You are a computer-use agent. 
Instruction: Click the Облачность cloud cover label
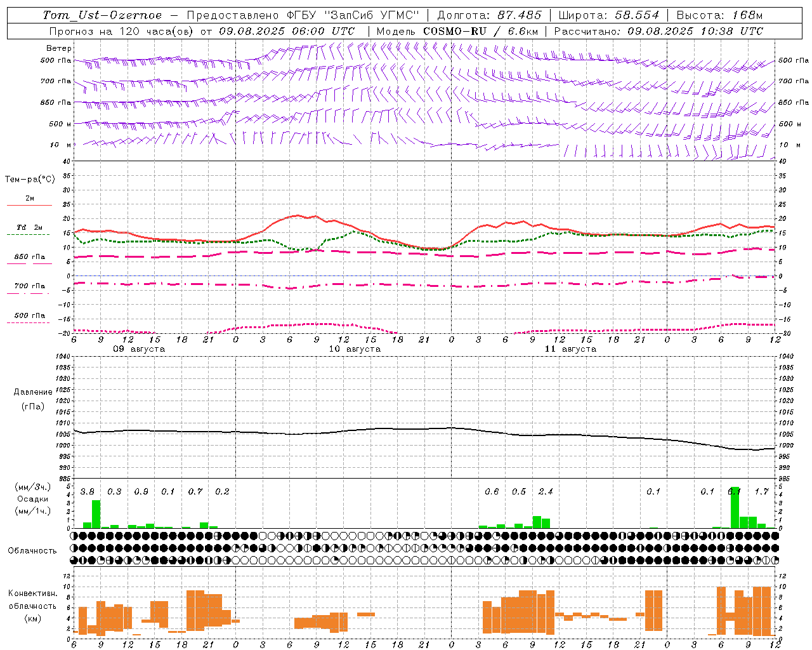[x=32, y=551]
